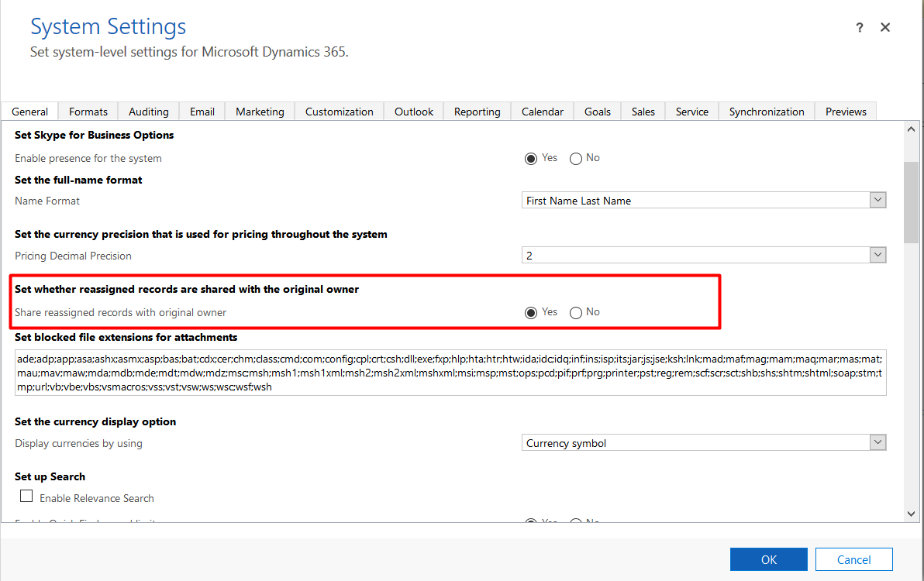Go to the Email tab
The width and height of the screenshot is (924, 581).
(202, 112)
